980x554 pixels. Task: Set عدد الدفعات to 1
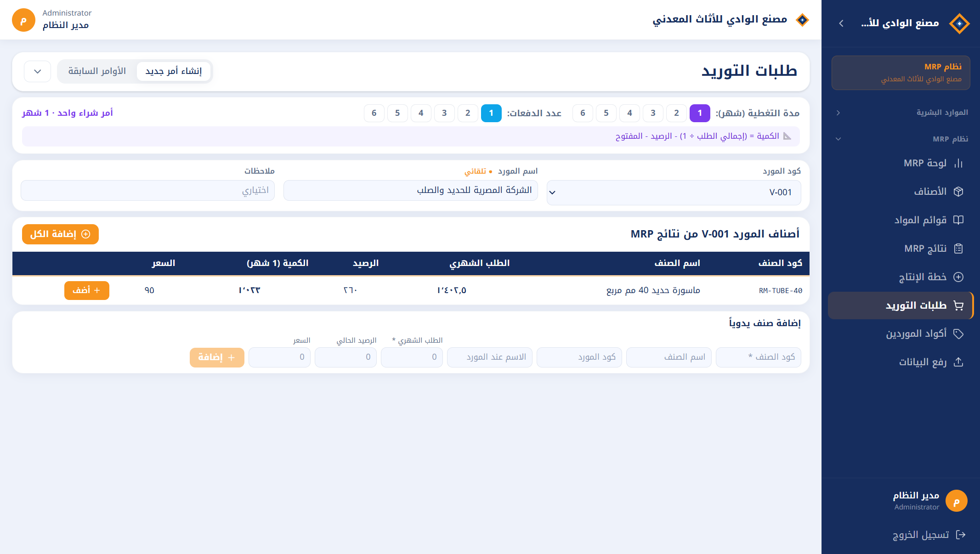click(x=491, y=113)
